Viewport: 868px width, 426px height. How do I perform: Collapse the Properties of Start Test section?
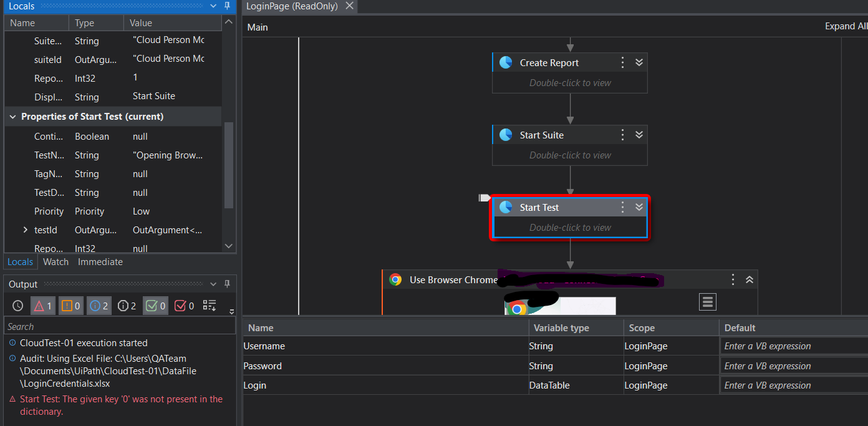12,117
